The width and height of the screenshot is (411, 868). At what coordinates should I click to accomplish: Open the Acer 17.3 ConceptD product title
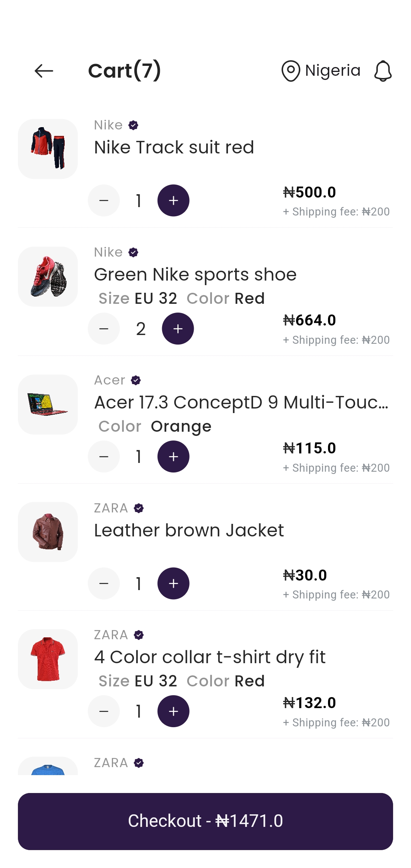[241, 402]
